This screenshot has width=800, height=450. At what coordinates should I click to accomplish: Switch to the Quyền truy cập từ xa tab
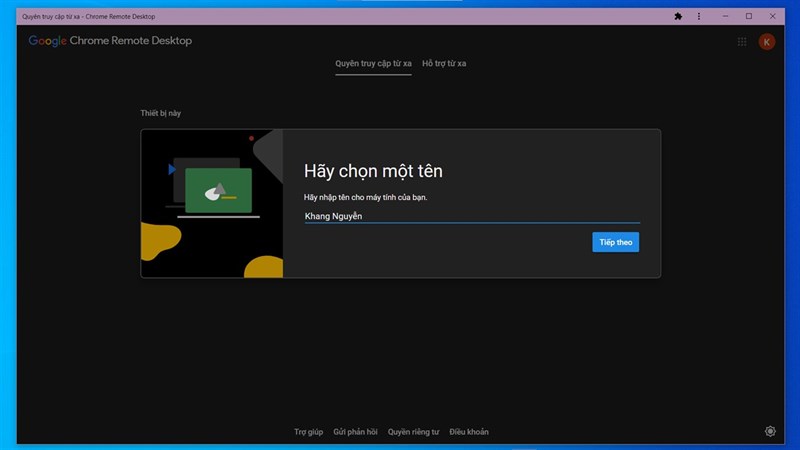(x=373, y=64)
